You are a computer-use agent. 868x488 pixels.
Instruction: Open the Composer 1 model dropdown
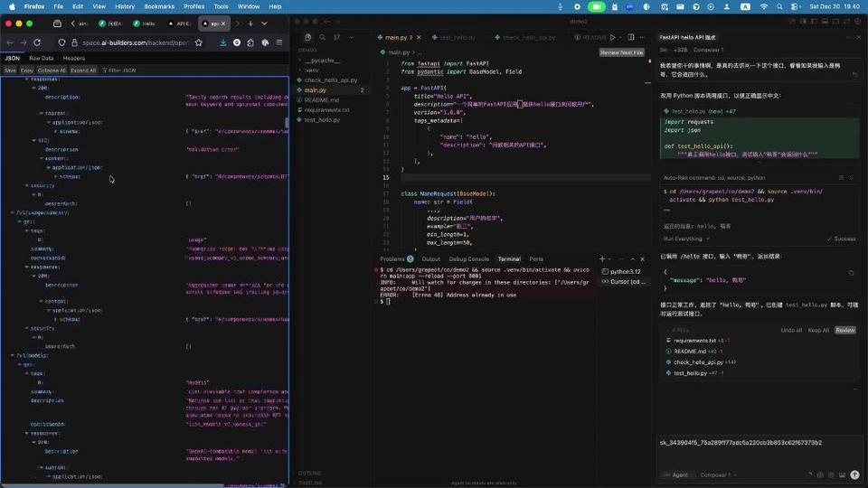[717, 475]
